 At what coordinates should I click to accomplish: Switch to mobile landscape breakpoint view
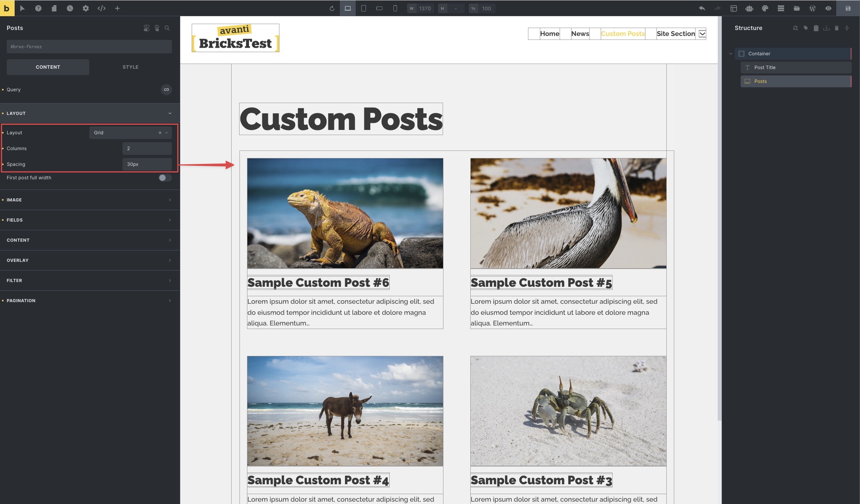[379, 8]
